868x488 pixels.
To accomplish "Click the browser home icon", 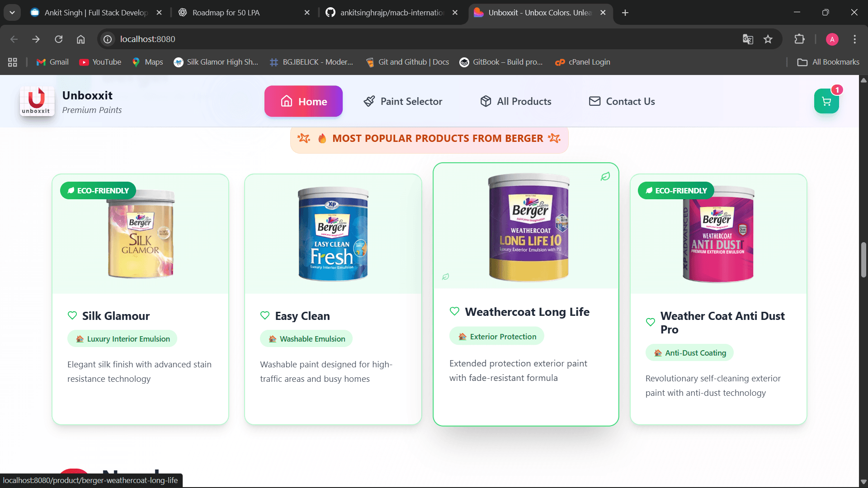I will pos(80,39).
